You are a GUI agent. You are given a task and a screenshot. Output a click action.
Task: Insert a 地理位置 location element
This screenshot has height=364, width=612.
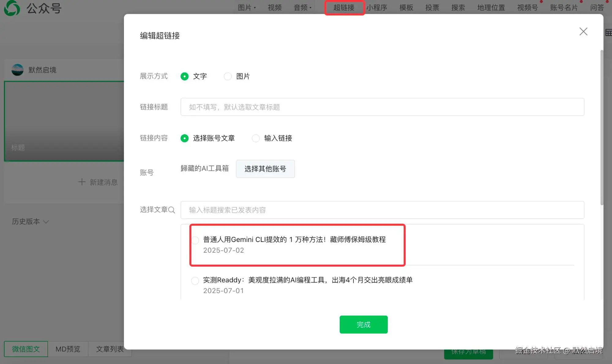[491, 8]
